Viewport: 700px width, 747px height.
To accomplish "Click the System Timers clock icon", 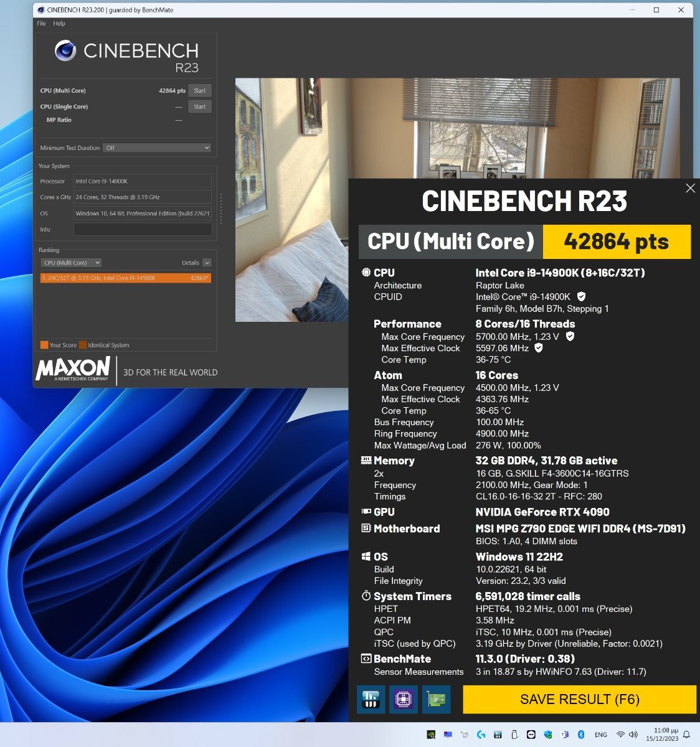I will (x=366, y=596).
